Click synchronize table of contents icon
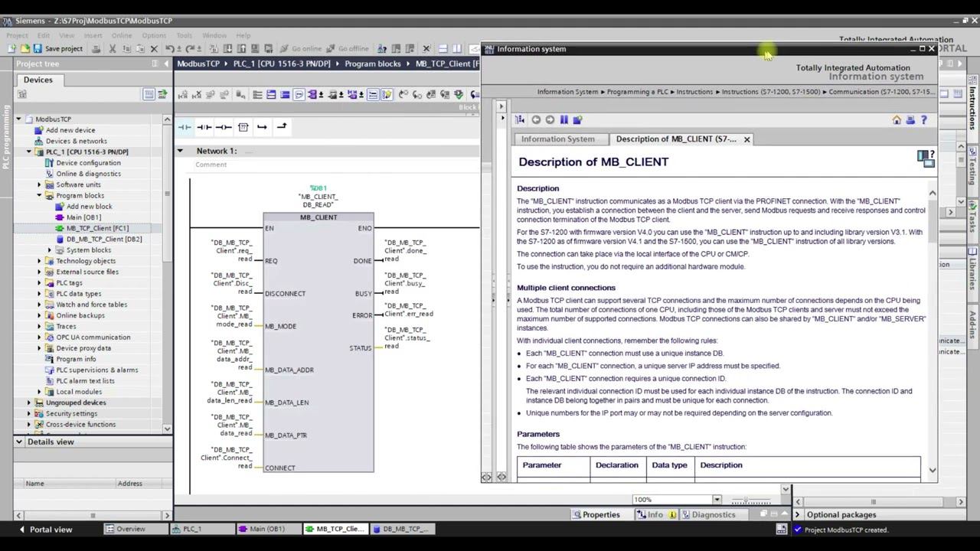Viewport: 980px width, 551px height. click(520, 120)
